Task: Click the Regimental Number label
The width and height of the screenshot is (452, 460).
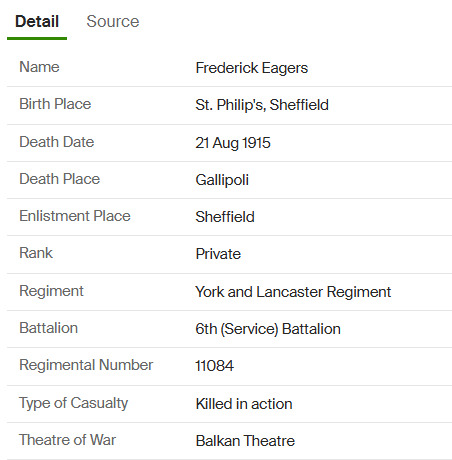Action: (x=86, y=365)
